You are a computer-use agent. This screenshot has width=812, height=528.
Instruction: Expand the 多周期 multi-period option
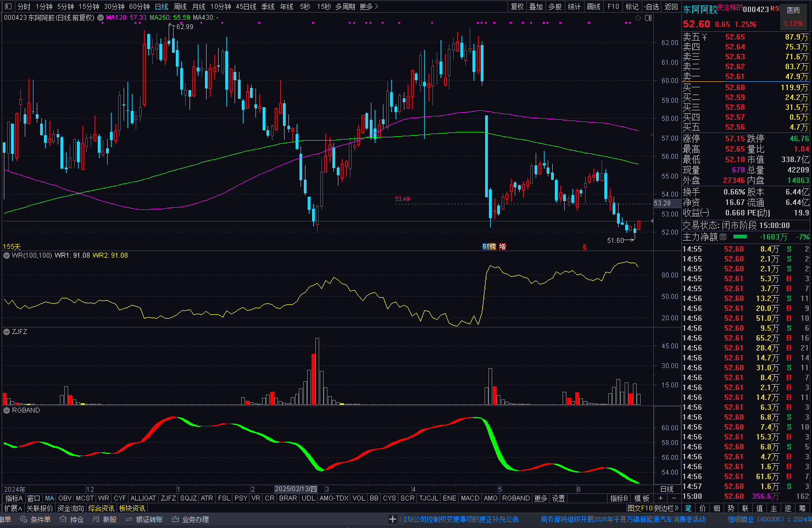346,7
